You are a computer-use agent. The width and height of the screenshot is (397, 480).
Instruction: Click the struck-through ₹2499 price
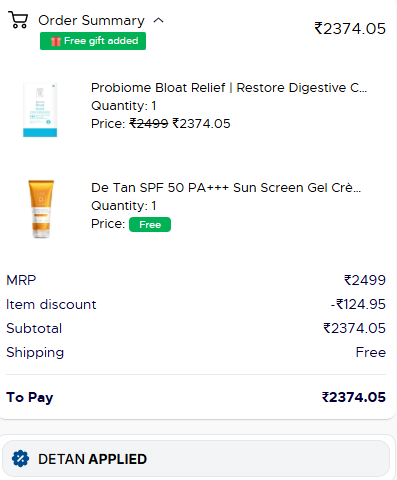149,124
